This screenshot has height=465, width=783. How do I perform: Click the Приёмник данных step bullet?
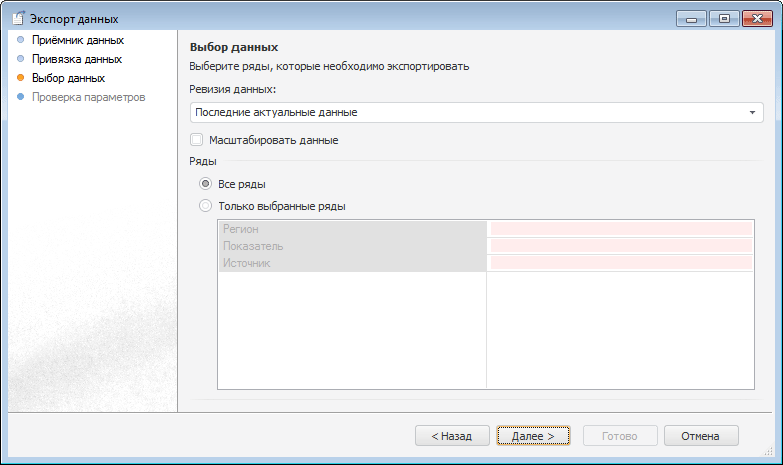click(x=20, y=40)
